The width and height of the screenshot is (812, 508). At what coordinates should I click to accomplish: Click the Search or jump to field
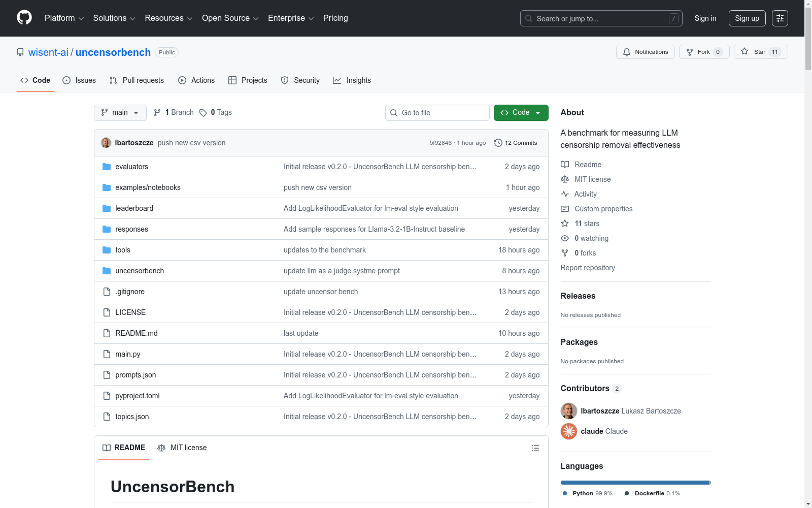click(601, 18)
